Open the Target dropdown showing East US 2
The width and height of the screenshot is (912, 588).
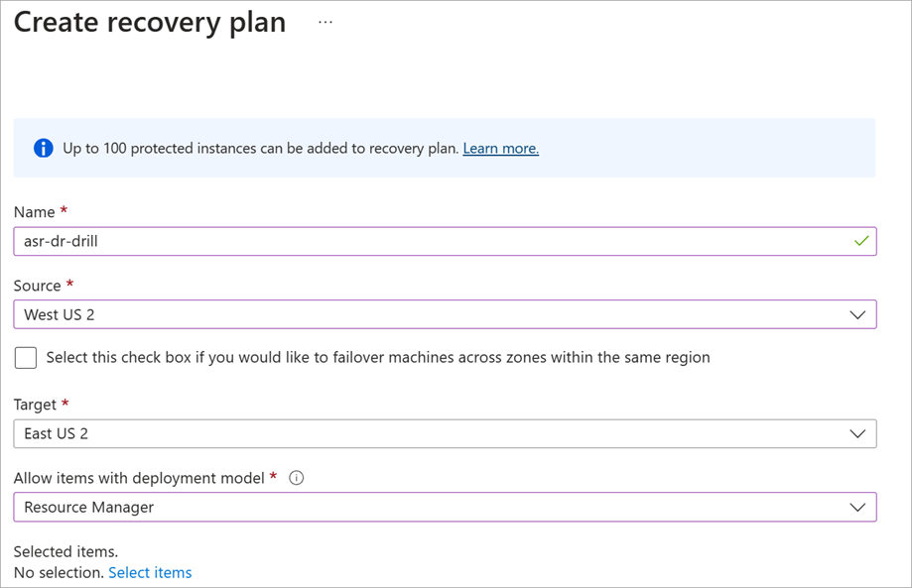pyautogui.click(x=445, y=433)
